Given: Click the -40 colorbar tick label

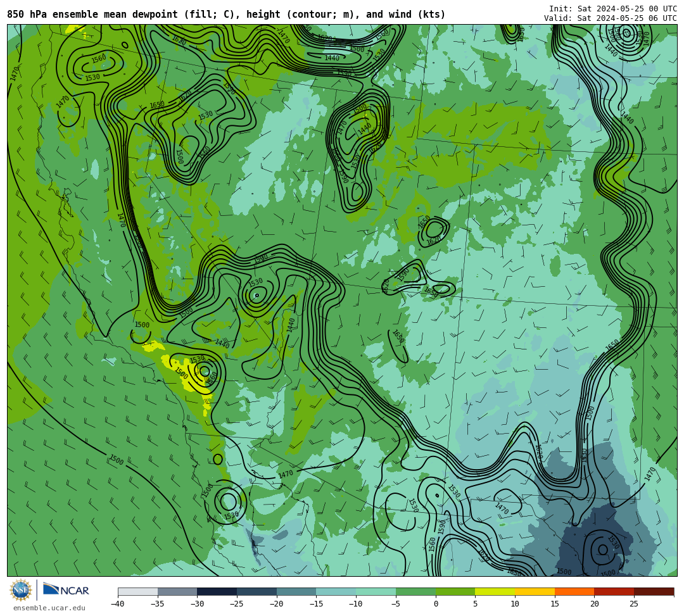Looking at the screenshot, I should tap(117, 604).
